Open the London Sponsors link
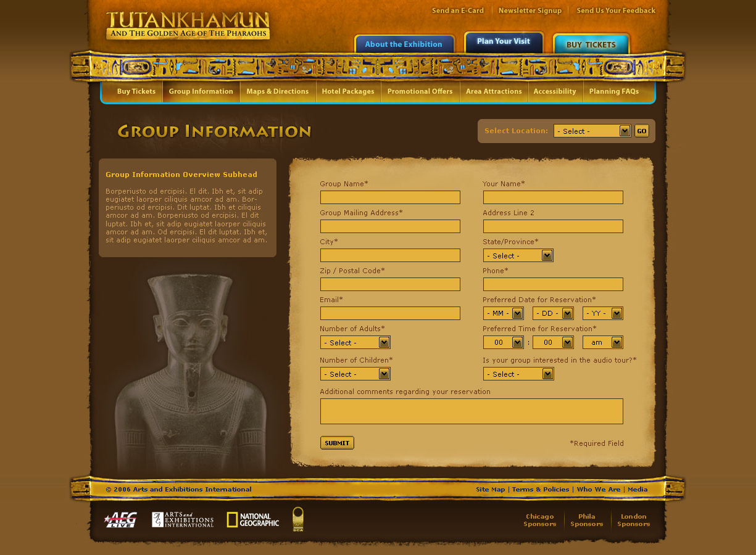This screenshot has width=756, height=555. coord(634,520)
